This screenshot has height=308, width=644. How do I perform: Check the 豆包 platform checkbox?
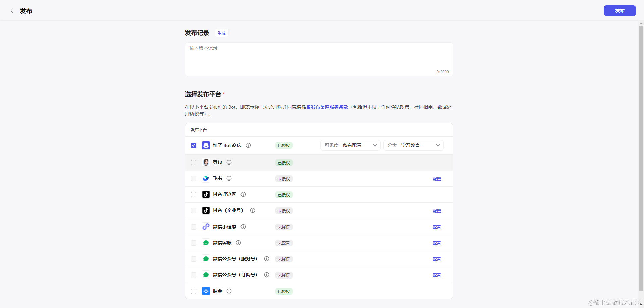(x=194, y=163)
